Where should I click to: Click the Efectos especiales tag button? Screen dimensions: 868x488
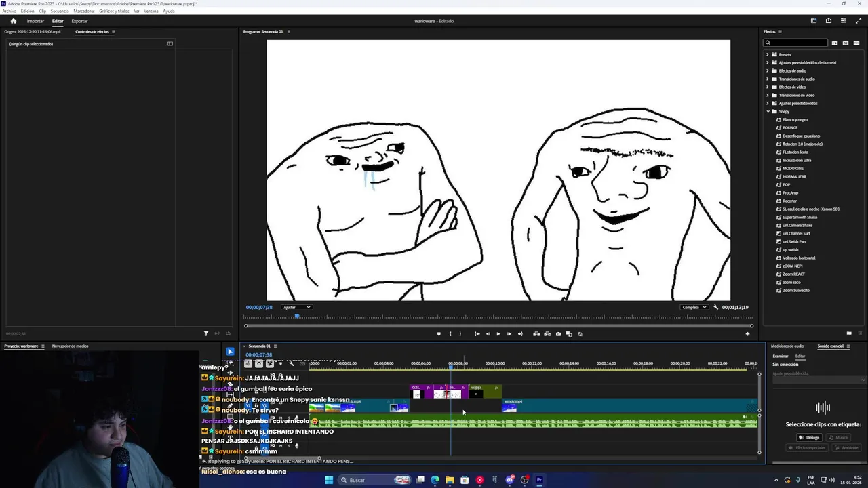[x=807, y=447]
